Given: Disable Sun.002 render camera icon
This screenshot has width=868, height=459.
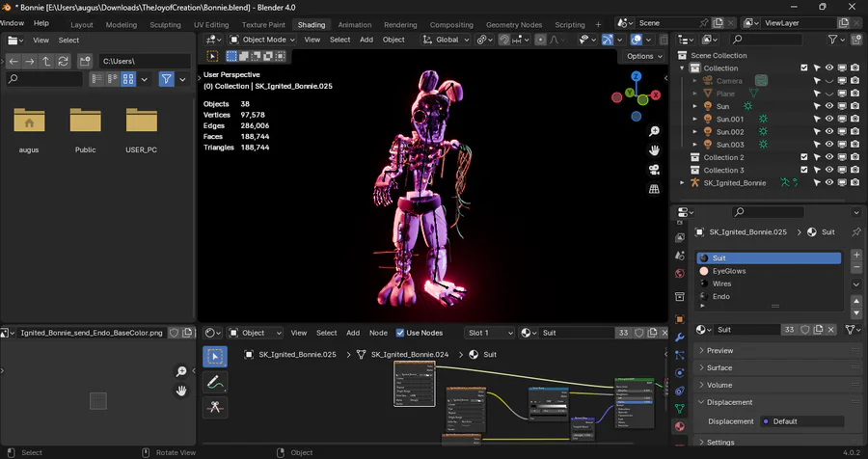Looking at the screenshot, I should (x=854, y=132).
